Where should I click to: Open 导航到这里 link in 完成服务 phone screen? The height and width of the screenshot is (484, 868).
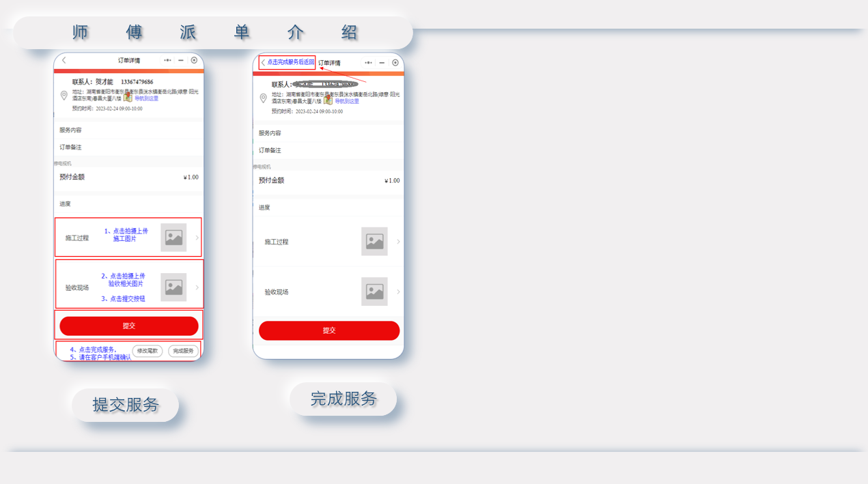click(347, 101)
